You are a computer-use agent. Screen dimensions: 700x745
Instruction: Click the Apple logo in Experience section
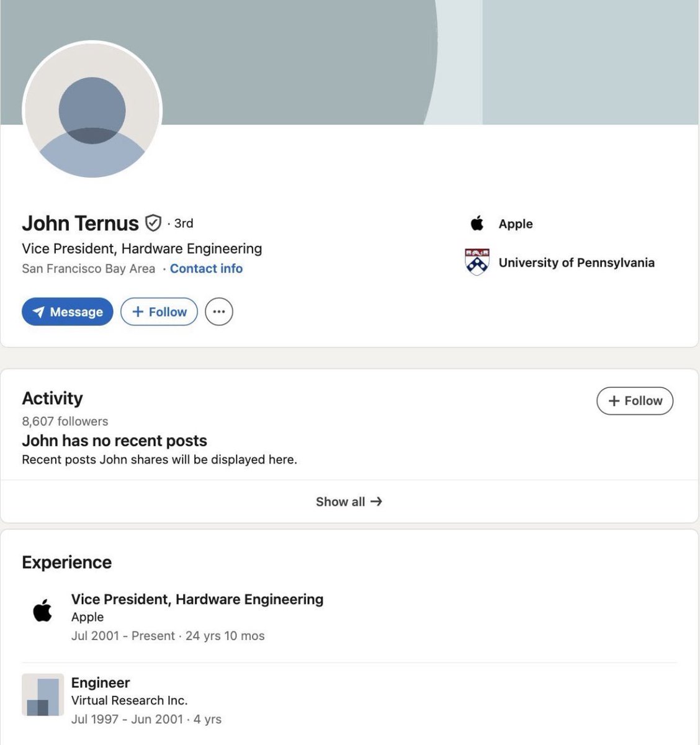pos(43,611)
